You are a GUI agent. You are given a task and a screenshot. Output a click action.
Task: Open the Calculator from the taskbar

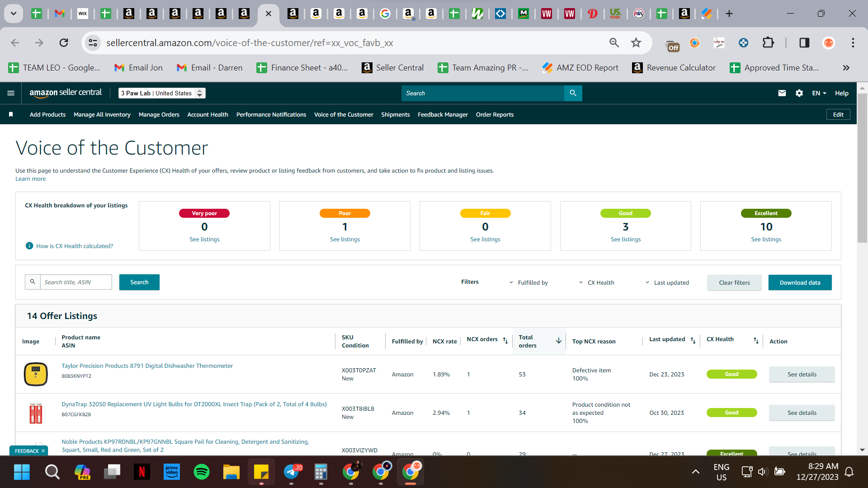coord(321,472)
